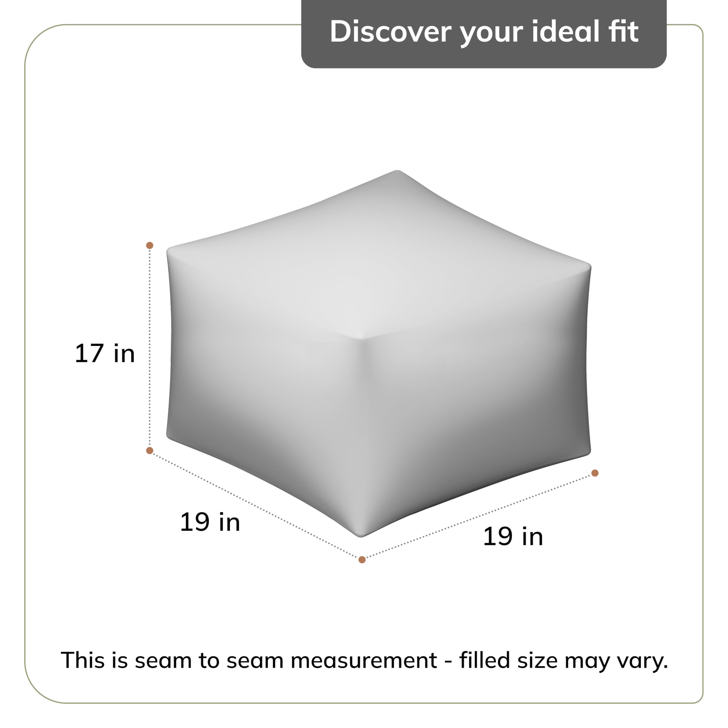728x728 pixels.
Task: Click brown dot joining height and depth lines
Action: [150, 451]
